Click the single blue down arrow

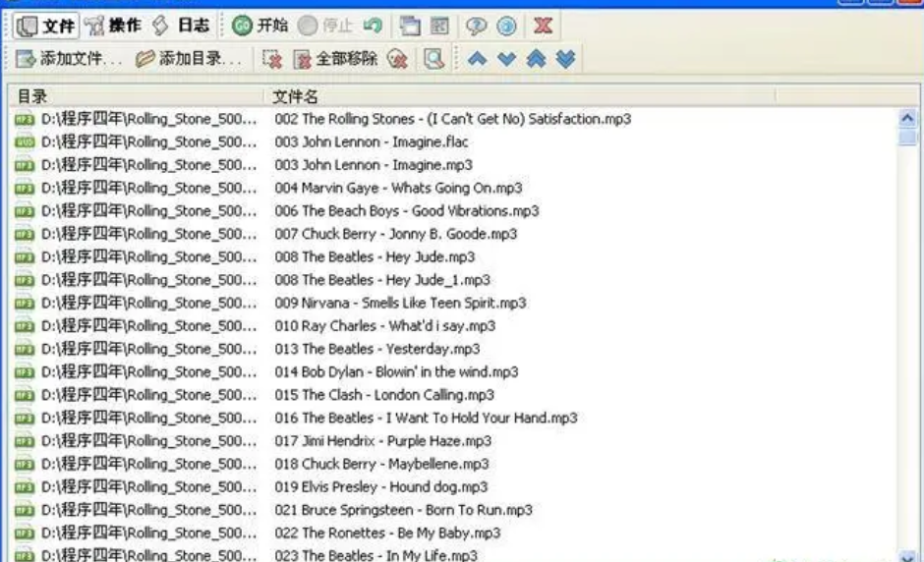point(506,59)
